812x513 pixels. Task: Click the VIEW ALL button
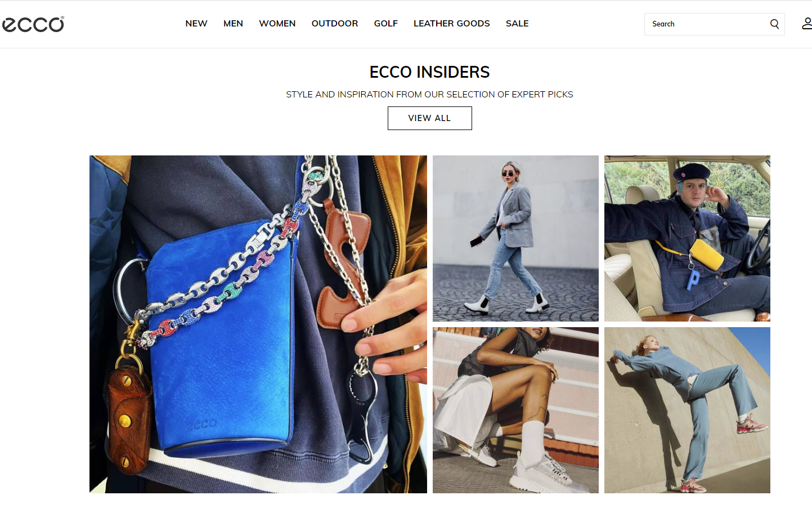coord(429,118)
